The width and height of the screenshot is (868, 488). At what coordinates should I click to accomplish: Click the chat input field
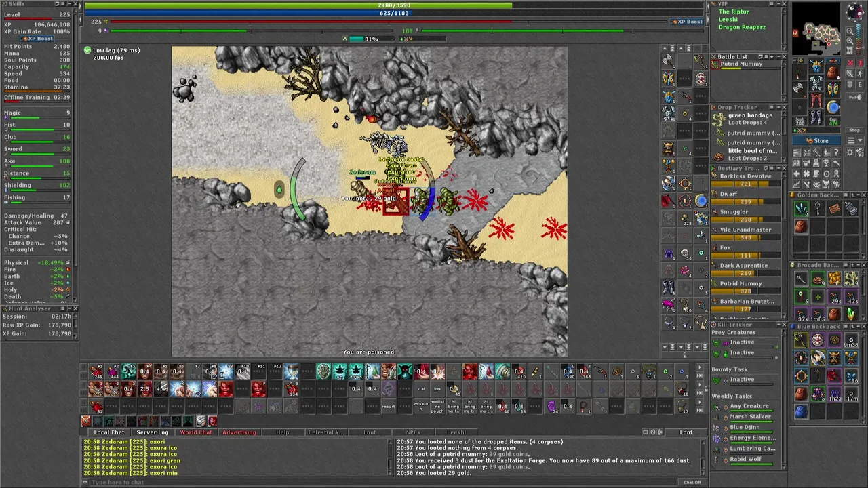(x=383, y=482)
